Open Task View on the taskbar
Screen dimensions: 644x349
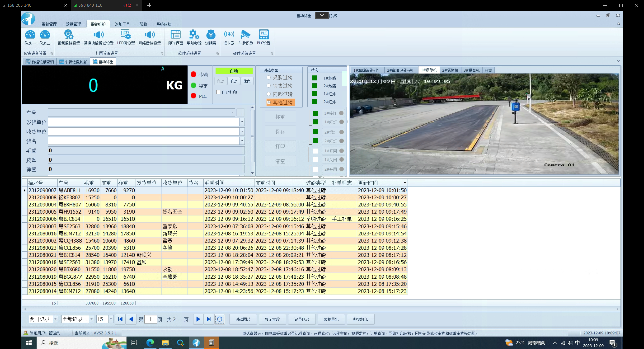134,343
